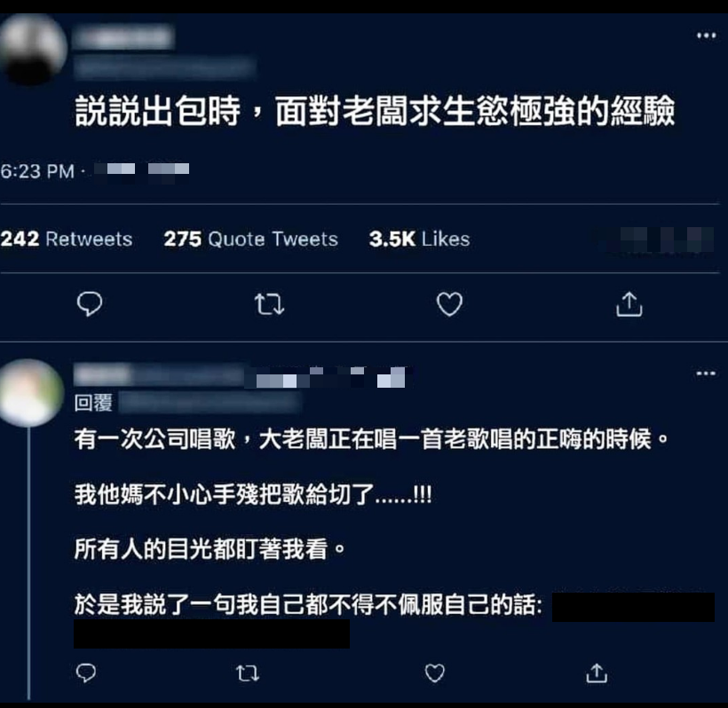Reply to the karaoke story comment

(x=86, y=673)
